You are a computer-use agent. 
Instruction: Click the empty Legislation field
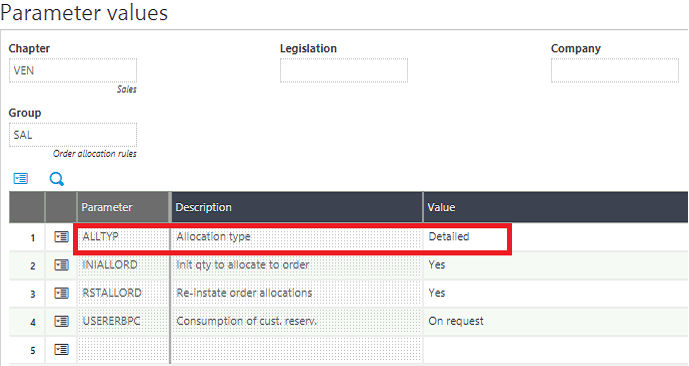(344, 70)
